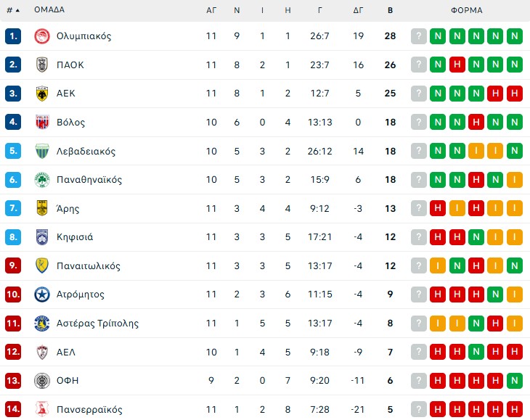The image size is (530, 420).
Task: Click the Παναθηναϊκός team crest icon
Action: pos(41,180)
